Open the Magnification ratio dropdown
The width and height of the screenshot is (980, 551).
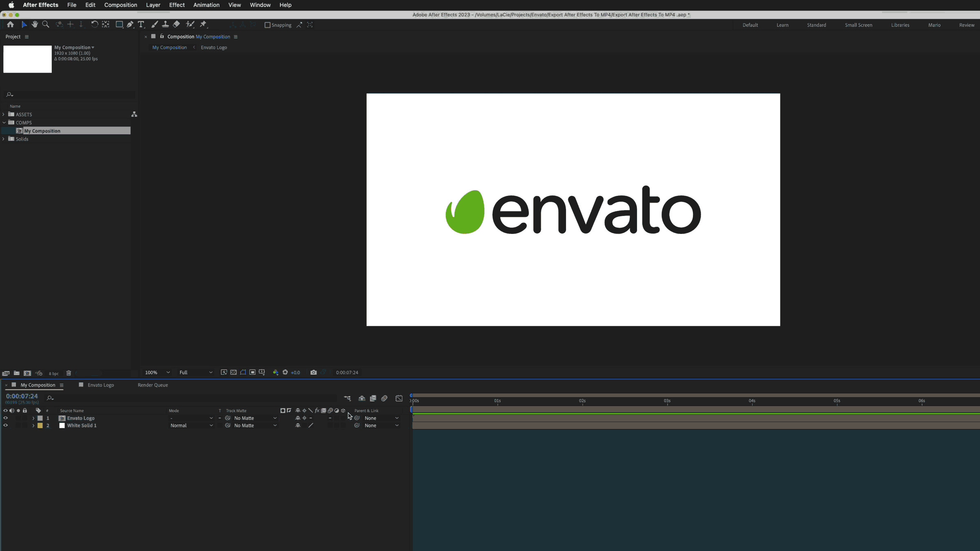[156, 372]
